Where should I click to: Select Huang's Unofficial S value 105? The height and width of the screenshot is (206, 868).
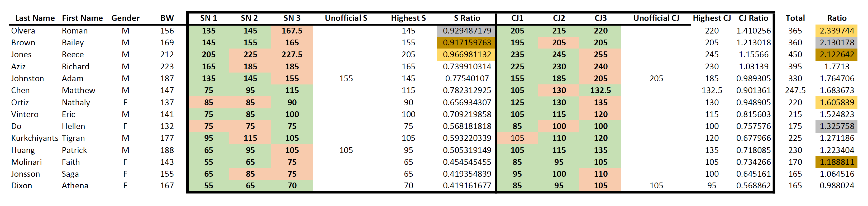346,150
